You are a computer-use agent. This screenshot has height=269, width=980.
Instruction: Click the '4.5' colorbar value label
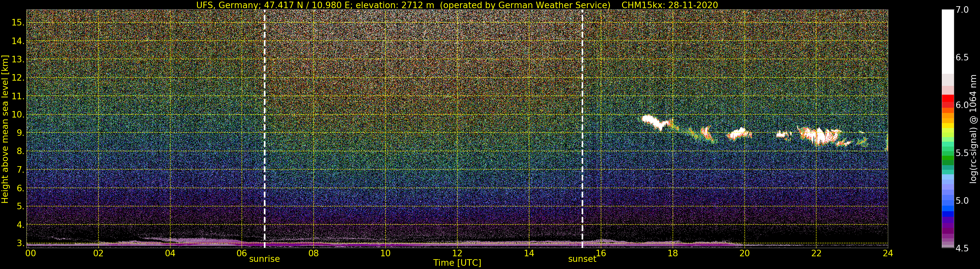(962, 248)
